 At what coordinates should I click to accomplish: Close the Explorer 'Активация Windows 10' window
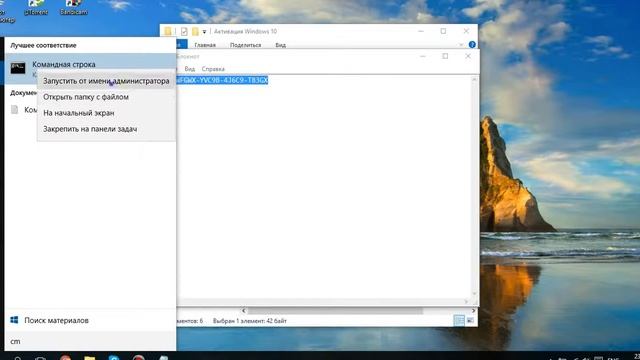466,31
